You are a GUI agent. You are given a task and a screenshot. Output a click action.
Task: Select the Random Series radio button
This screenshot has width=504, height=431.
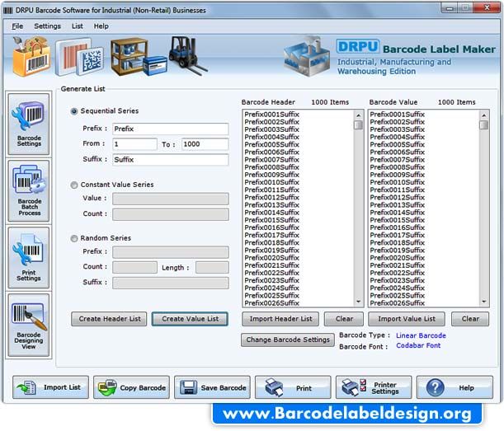click(x=74, y=238)
